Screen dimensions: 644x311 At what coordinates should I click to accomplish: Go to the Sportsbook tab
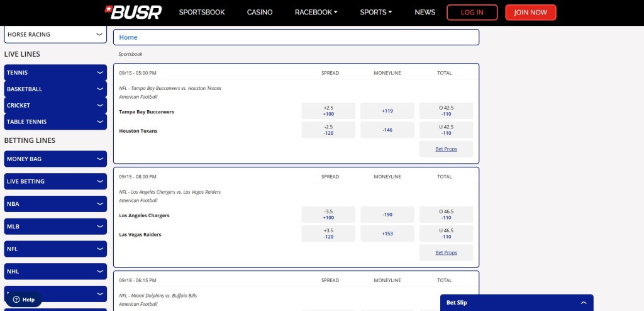[201, 12]
